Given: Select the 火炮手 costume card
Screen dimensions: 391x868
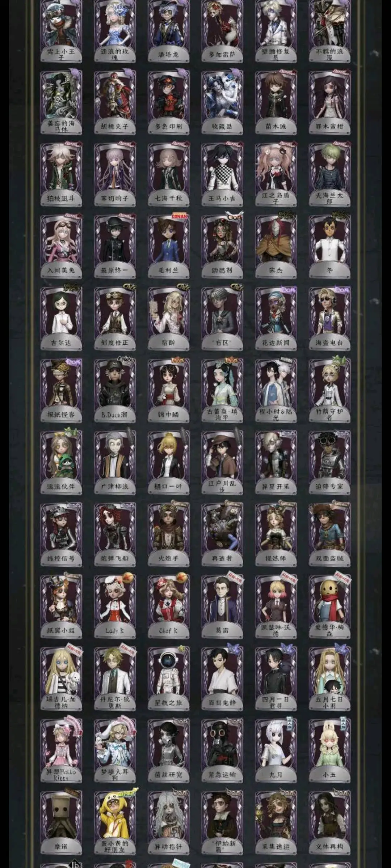Looking at the screenshot, I should click(x=168, y=535).
